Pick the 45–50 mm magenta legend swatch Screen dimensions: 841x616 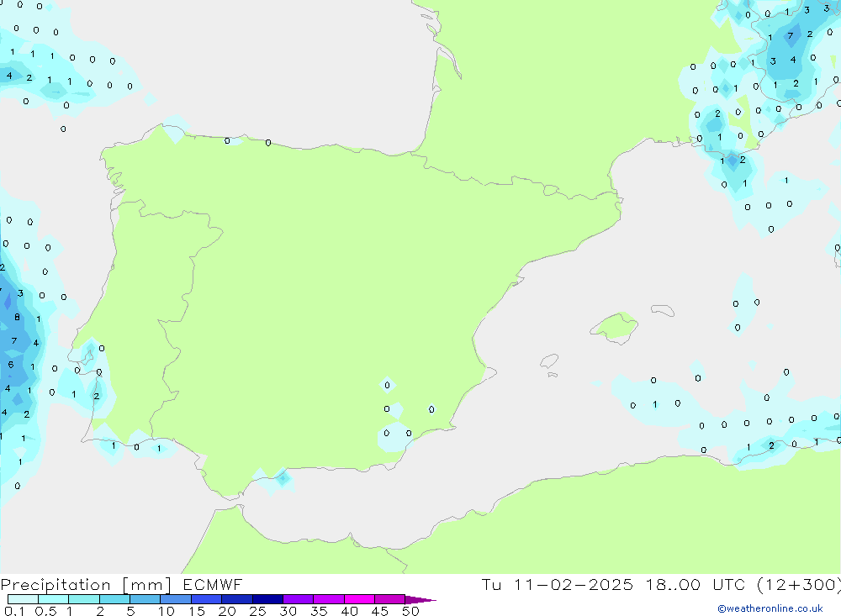[389, 600]
